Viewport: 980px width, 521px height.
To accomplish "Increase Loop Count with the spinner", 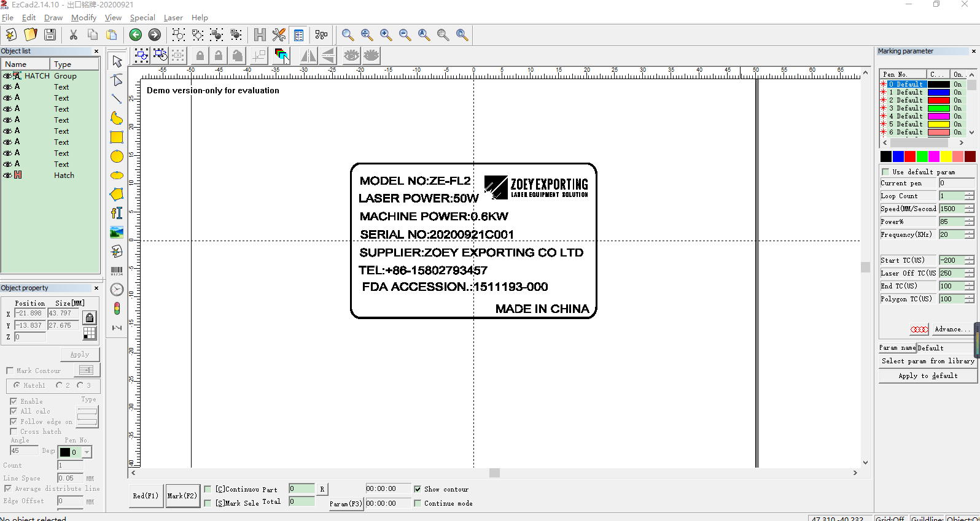I will (x=969, y=194).
